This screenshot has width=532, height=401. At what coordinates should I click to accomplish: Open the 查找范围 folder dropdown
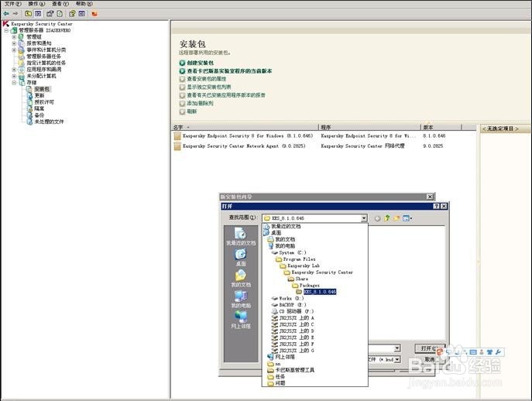364,218
